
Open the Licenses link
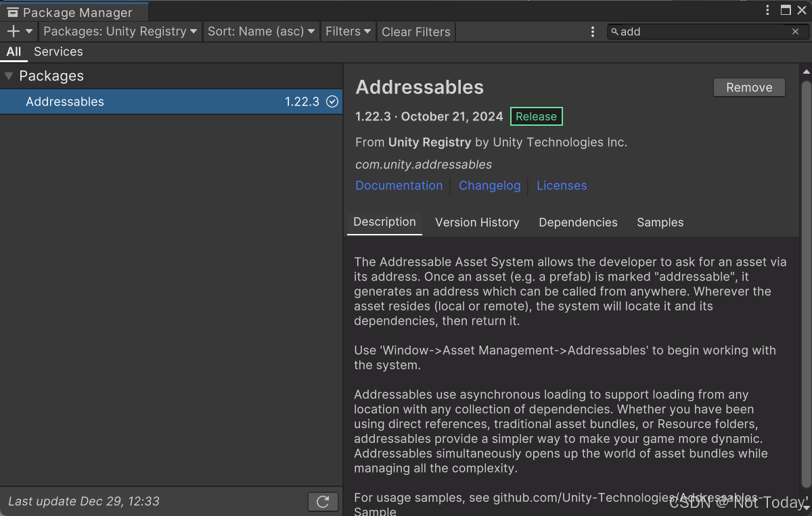[x=562, y=185]
